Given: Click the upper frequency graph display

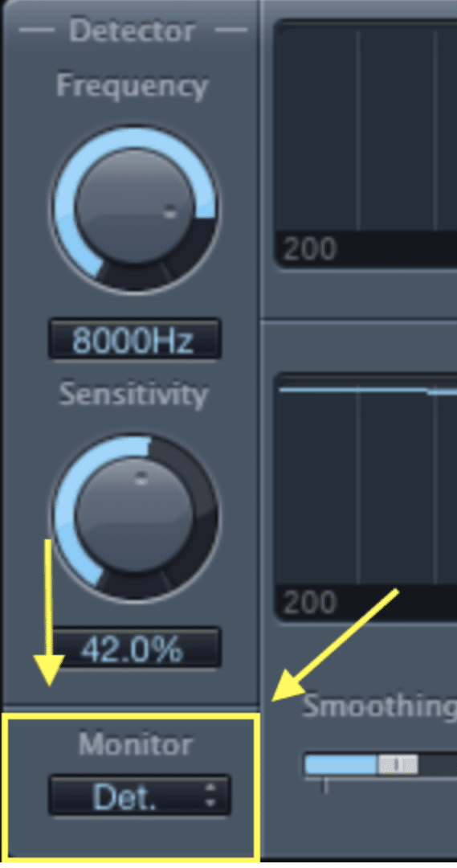Looking at the screenshot, I should click(x=365, y=144).
